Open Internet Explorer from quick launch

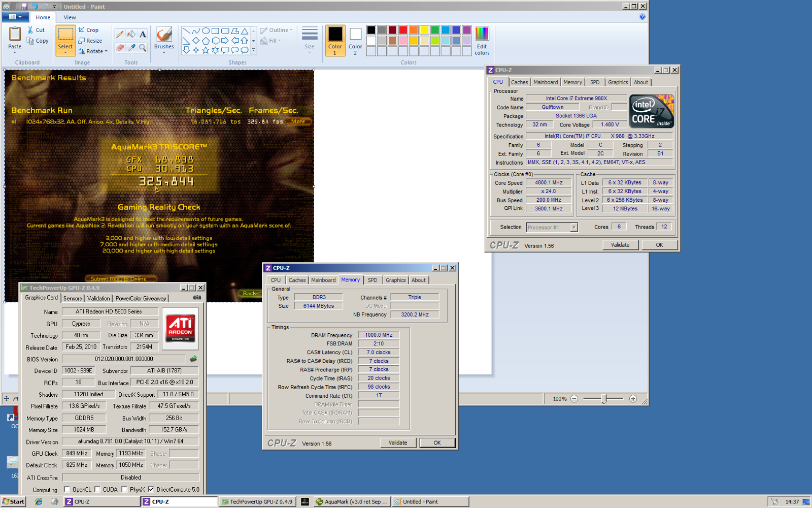(39, 501)
